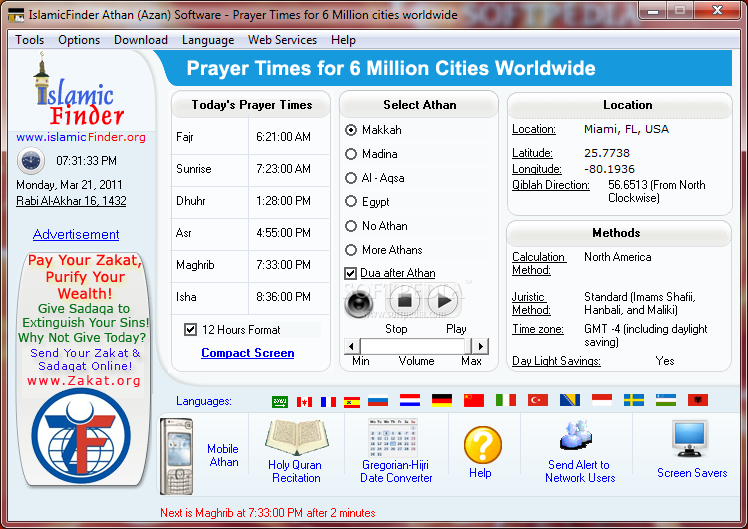Select the Uzbekistan flag language
The width and height of the screenshot is (748, 529).
[666, 400]
